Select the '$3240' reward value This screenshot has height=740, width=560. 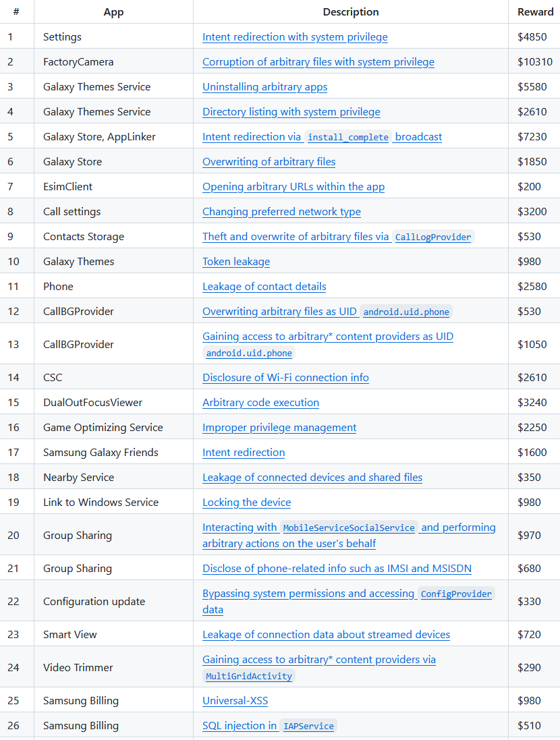[x=532, y=403]
